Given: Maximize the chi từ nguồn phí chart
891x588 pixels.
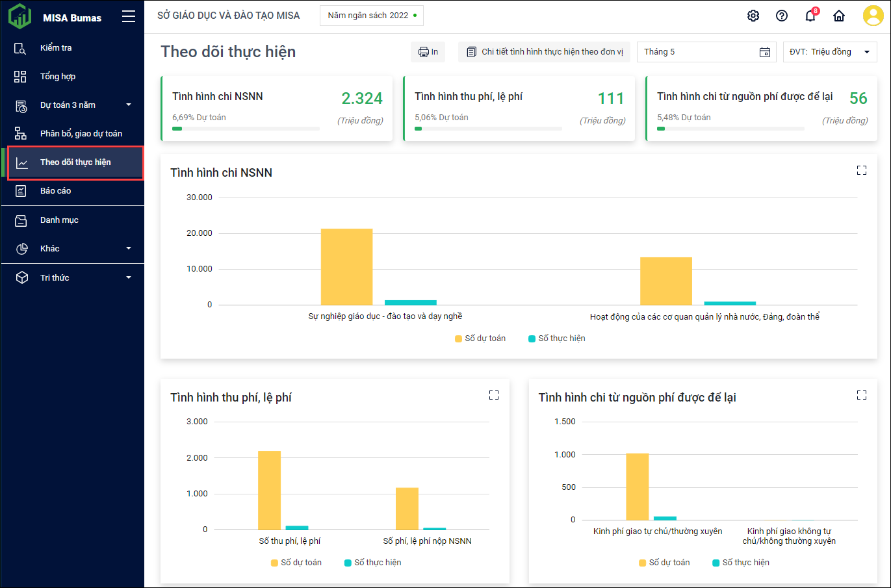Looking at the screenshot, I should coord(861,395).
